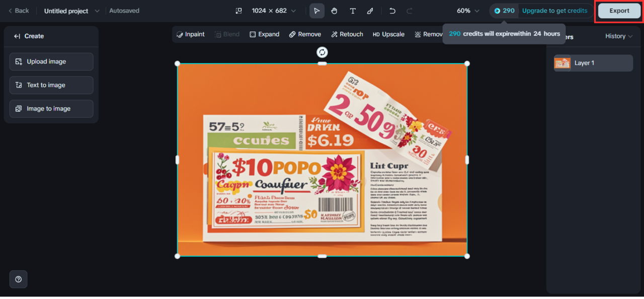Click the Retouch tool
644x299 pixels.
347,34
